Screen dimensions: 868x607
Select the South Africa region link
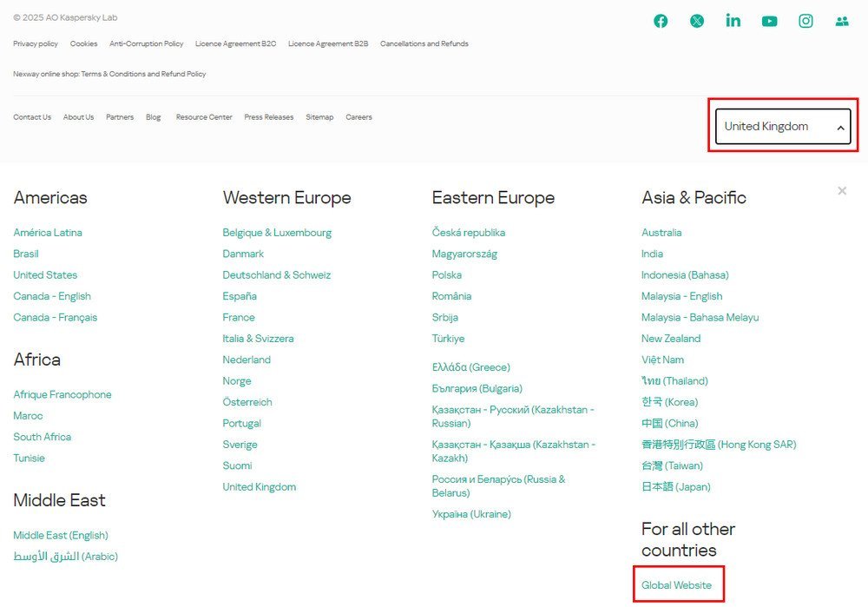[x=42, y=437]
